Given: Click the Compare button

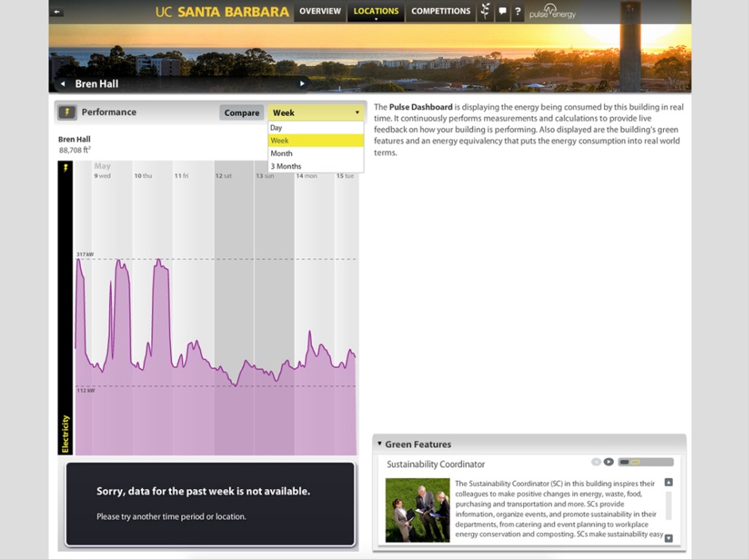Looking at the screenshot, I should click(242, 113).
